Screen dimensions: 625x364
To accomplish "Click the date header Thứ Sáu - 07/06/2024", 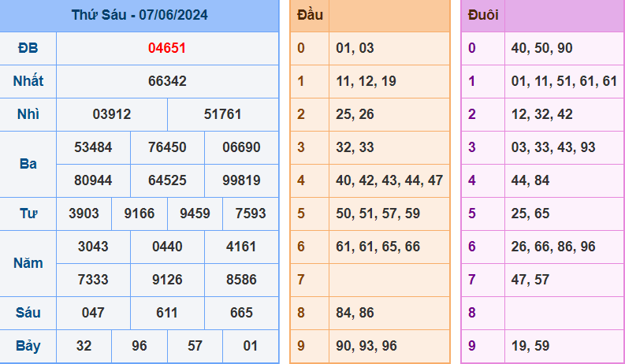I will pos(140,15).
